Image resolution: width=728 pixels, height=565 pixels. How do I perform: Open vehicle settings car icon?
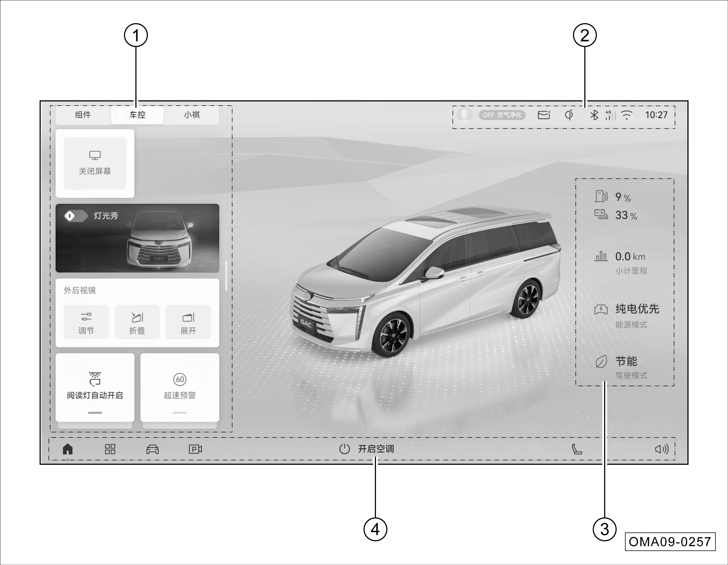[x=153, y=449]
